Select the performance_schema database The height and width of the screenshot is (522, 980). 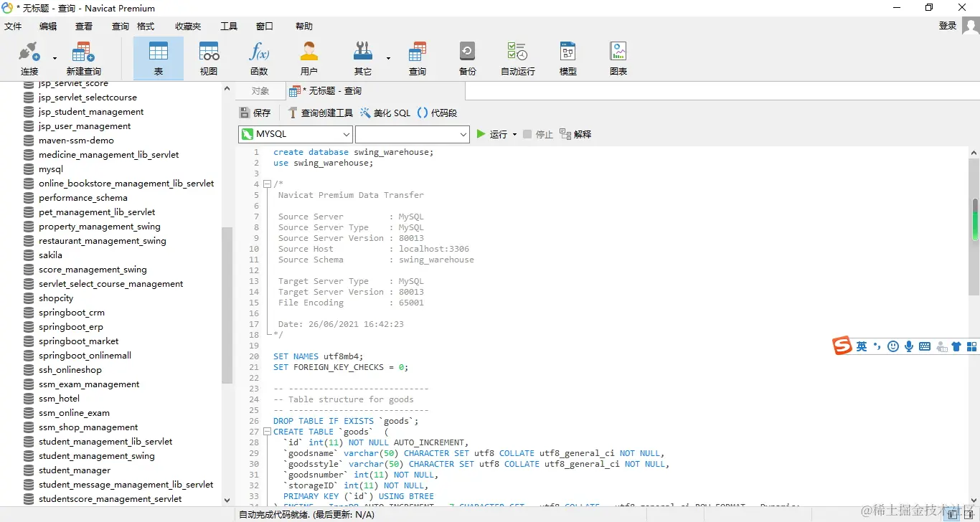coord(83,198)
